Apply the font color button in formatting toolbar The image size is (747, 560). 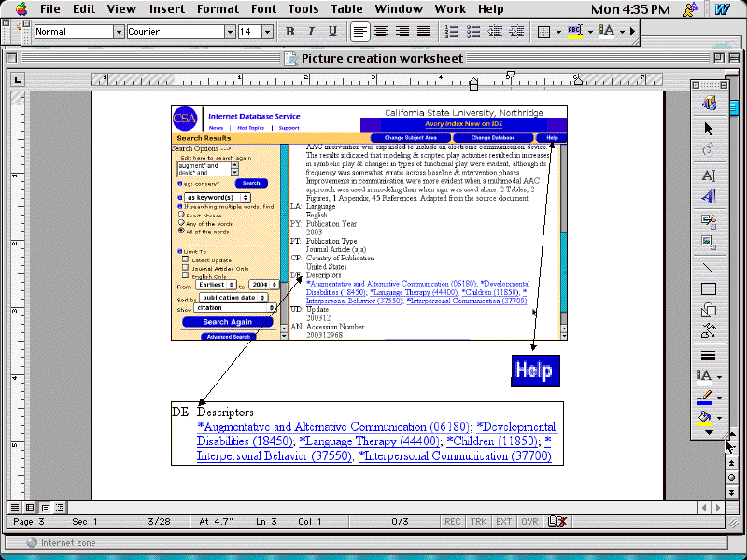pos(607,32)
